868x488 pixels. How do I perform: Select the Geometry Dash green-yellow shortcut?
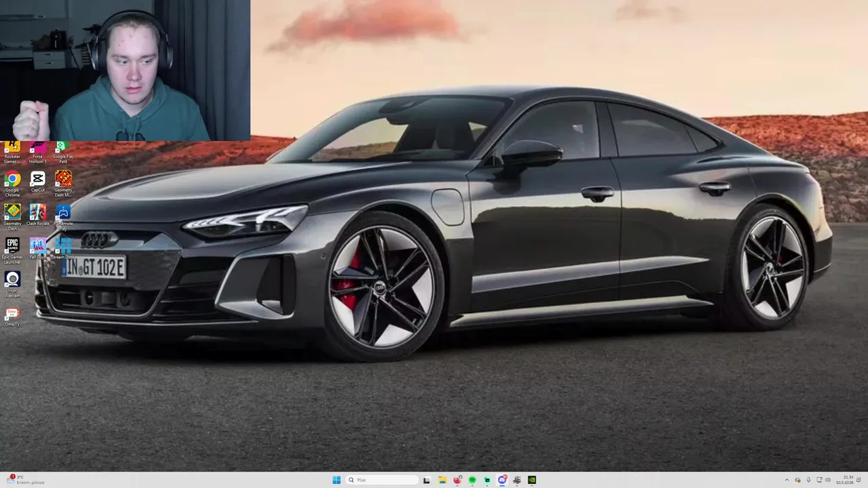point(12,217)
